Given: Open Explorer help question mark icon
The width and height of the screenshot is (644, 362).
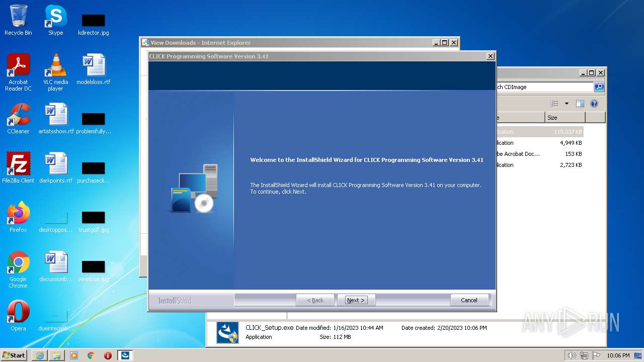Looking at the screenshot, I should pyautogui.click(x=594, y=104).
